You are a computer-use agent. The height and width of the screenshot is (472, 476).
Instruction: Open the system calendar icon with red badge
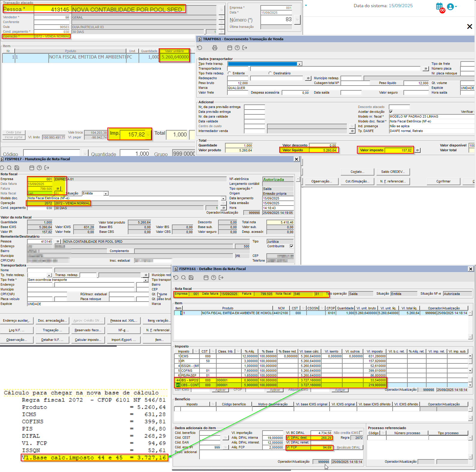[440, 7]
